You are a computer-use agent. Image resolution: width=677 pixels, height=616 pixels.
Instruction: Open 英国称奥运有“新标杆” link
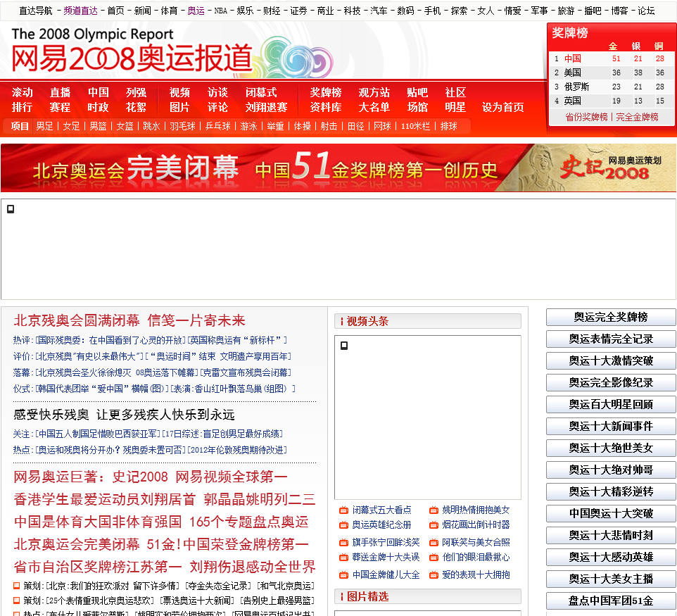pos(237,341)
